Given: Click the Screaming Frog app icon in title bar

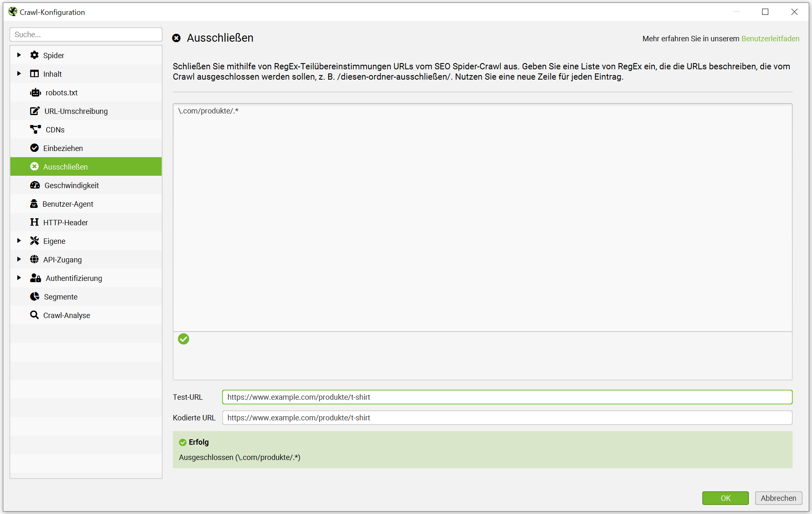Looking at the screenshot, I should pyautogui.click(x=13, y=12).
